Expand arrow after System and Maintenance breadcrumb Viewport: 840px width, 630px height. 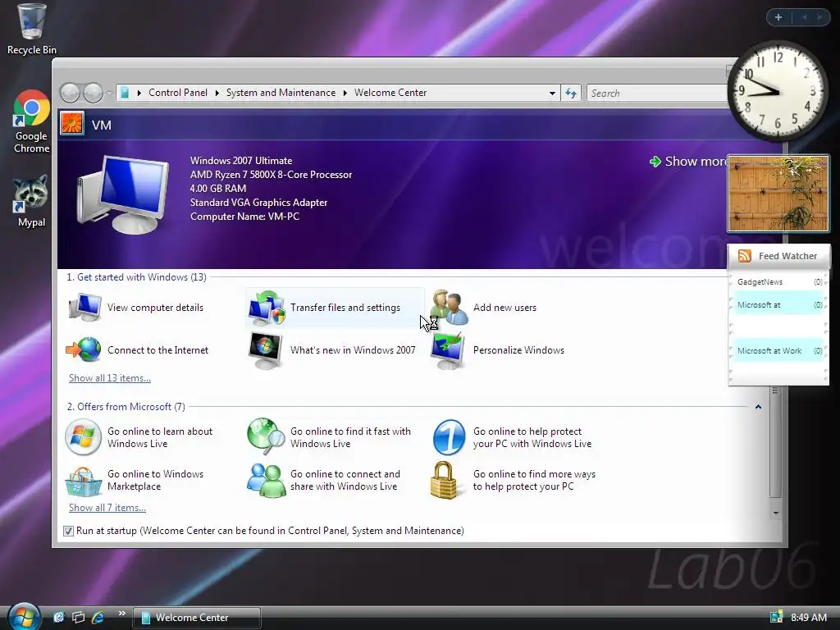[x=345, y=93]
